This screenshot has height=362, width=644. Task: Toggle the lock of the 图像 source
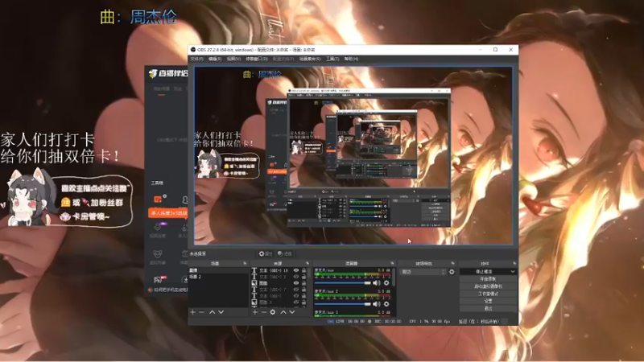[x=304, y=283]
